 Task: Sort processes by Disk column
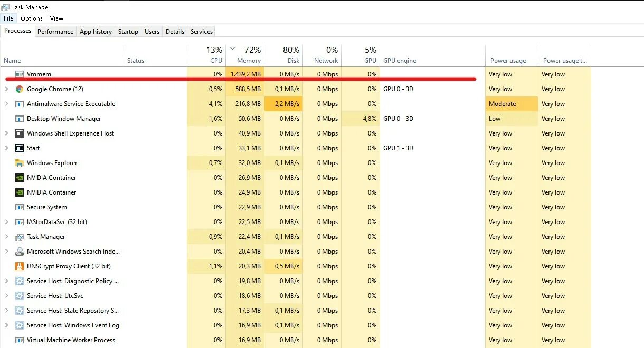pyautogui.click(x=283, y=55)
